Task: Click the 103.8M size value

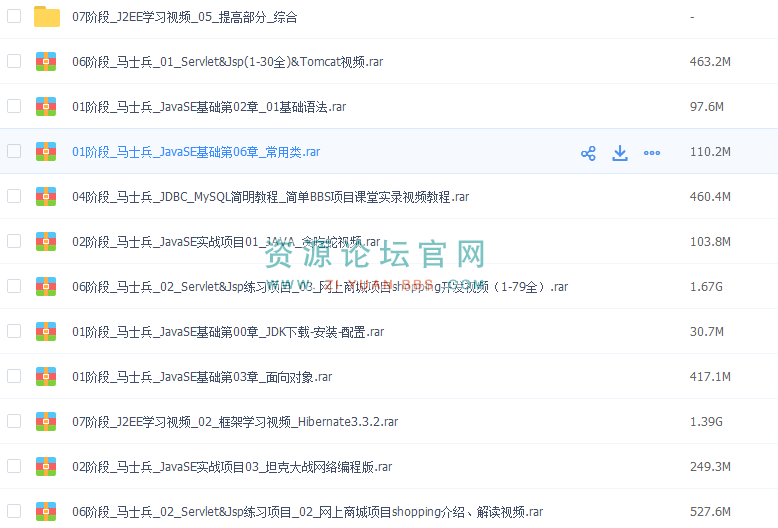Action: click(710, 242)
